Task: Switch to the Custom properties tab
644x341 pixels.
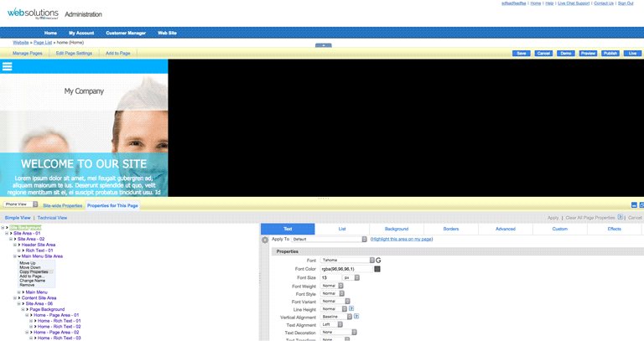Action: (560, 229)
